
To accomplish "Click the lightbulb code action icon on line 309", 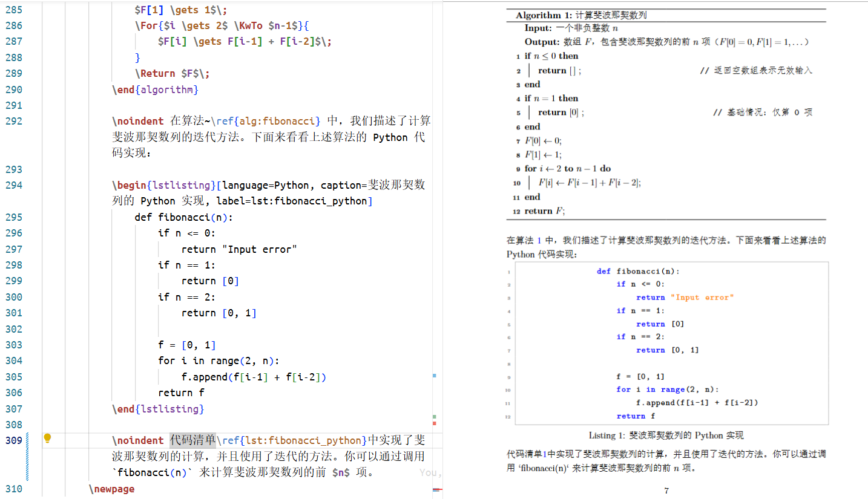I will [x=48, y=439].
